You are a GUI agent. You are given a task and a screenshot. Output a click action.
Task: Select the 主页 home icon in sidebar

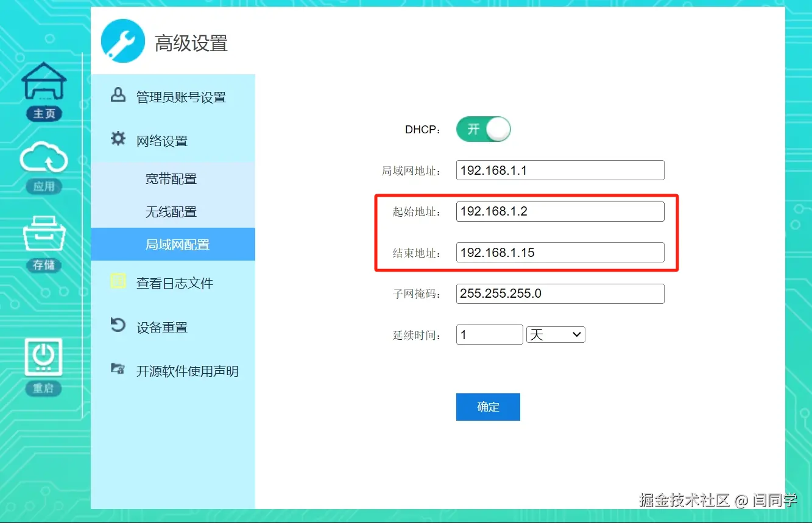(x=44, y=85)
